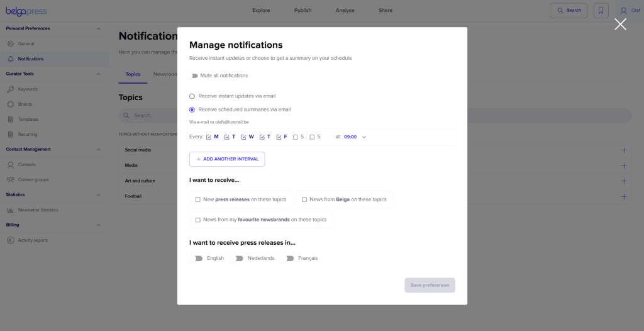Select Receive instant updates via email
The image size is (644, 331).
pyautogui.click(x=192, y=96)
